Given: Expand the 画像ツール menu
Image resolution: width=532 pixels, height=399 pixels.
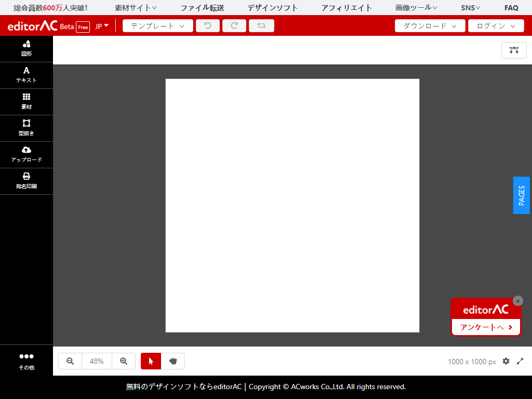Looking at the screenshot, I should coord(416,8).
